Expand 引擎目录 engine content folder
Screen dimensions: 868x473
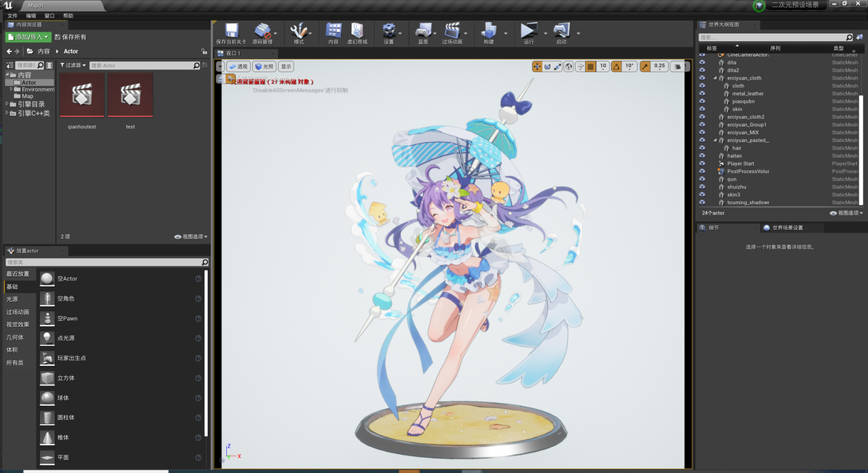(6, 104)
